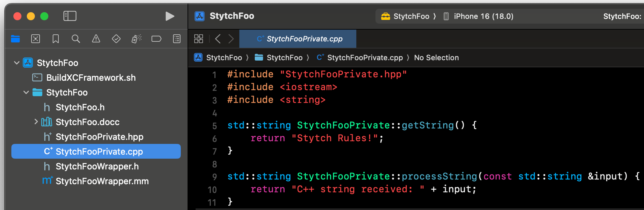644x210 pixels.
Task: Toggle the navigator sidebar visibility
Action: click(70, 16)
